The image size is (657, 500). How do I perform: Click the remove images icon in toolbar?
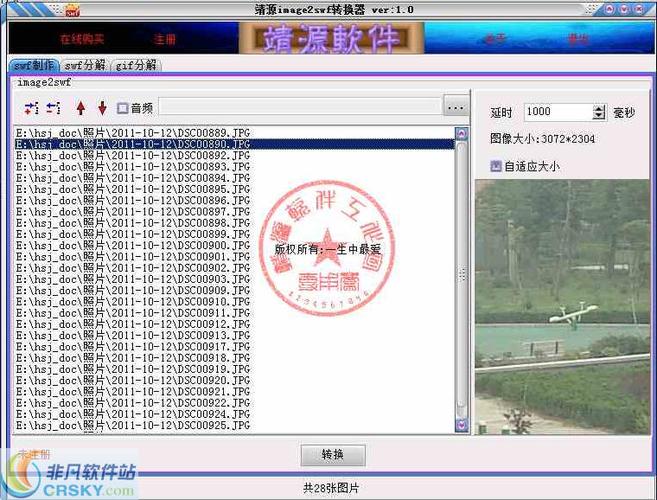53,107
